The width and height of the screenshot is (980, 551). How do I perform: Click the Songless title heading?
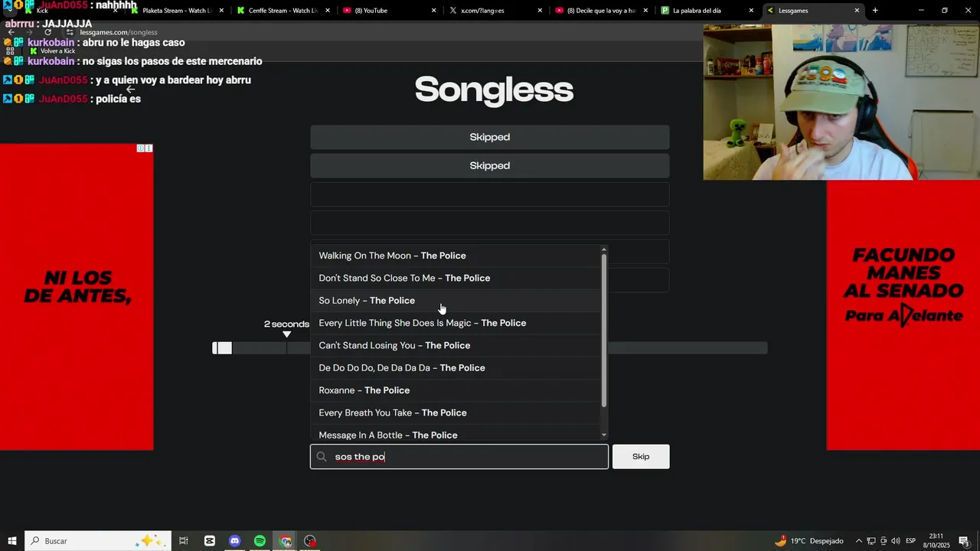494,90
